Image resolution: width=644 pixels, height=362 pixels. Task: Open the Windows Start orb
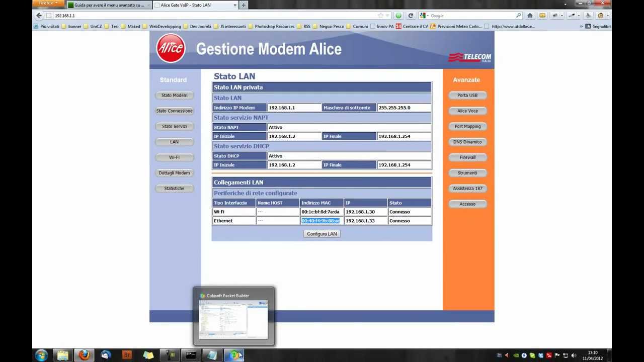41,355
